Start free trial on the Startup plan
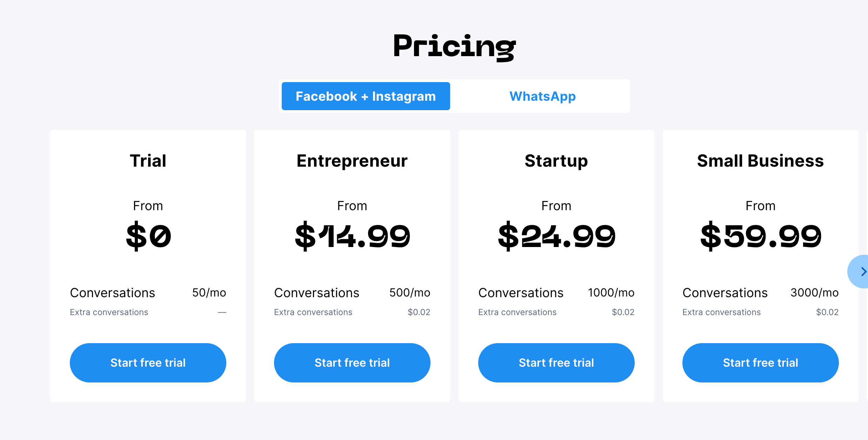Screen dimensions: 868x440 [556, 362]
